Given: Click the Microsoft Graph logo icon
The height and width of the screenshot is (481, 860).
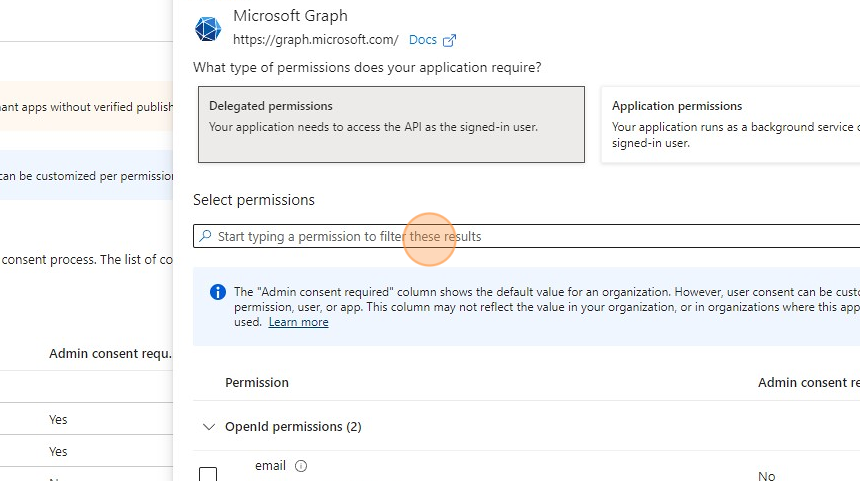Looking at the screenshot, I should click(208, 29).
